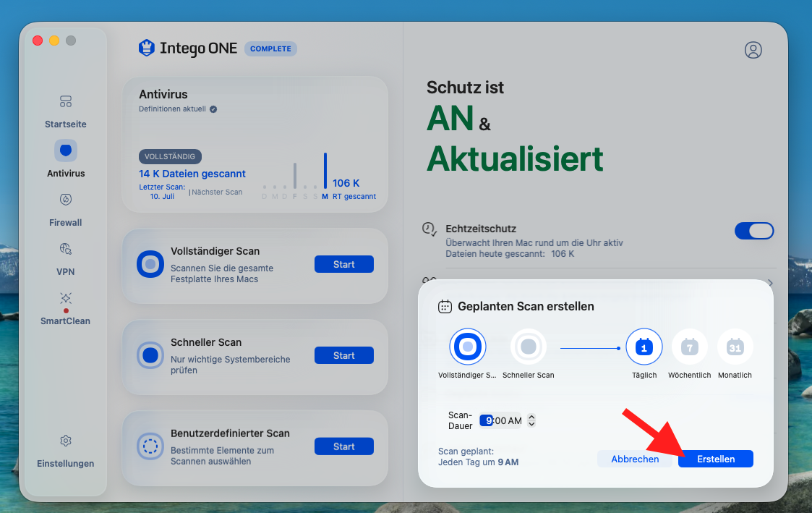
Task: Open the Firewall sidebar icon
Action: pyautogui.click(x=65, y=200)
